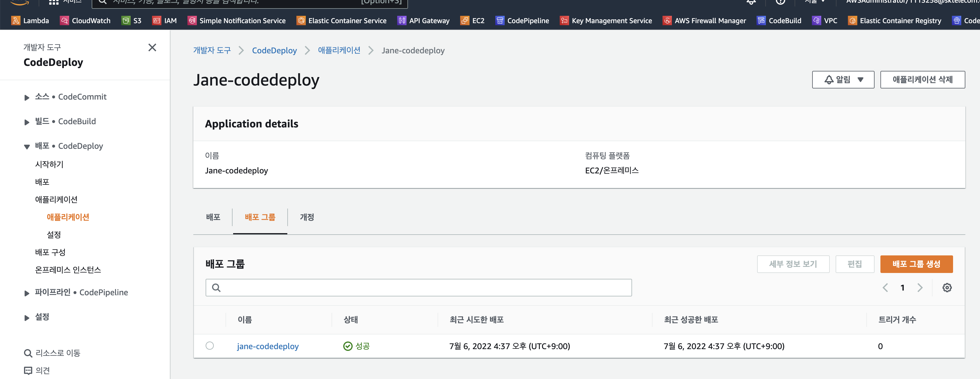This screenshot has height=379, width=980.
Task: Open Elastic Container Registry shortcut icon
Action: click(853, 21)
